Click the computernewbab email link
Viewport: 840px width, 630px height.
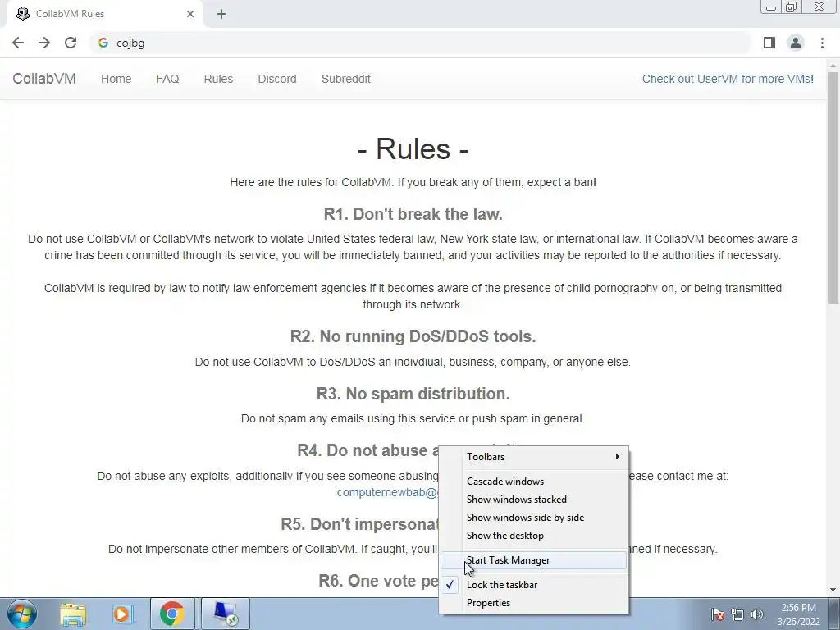388,492
